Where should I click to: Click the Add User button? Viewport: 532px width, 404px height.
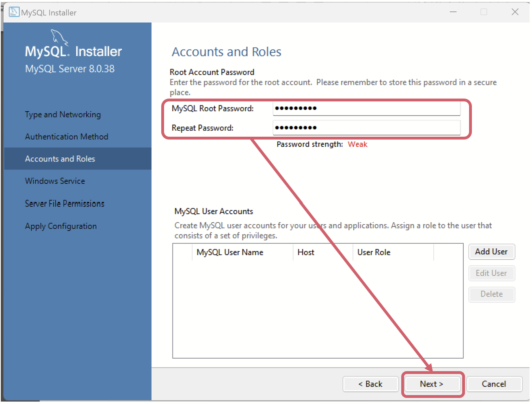[491, 252]
